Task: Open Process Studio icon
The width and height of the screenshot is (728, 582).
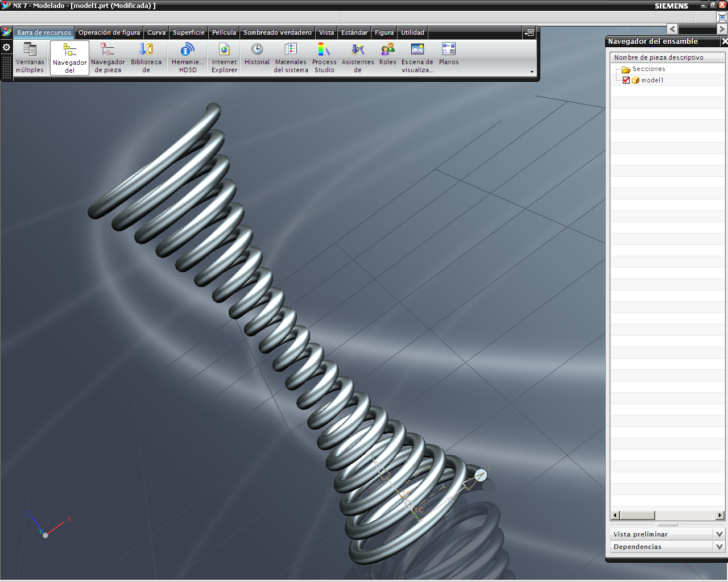Action: tap(324, 58)
